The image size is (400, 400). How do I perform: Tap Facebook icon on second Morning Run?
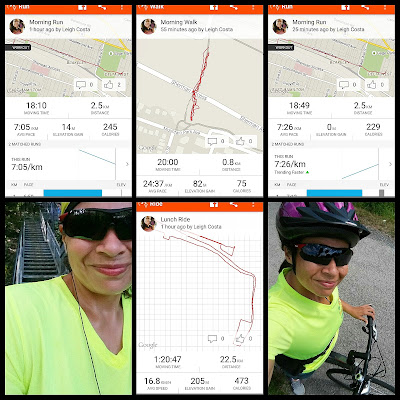coord(346,7)
